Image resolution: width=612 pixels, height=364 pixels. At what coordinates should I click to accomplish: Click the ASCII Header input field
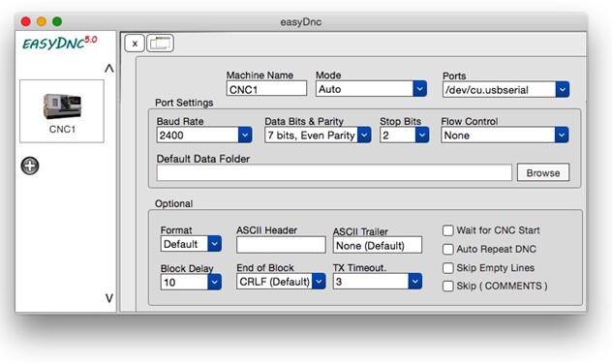[281, 245]
